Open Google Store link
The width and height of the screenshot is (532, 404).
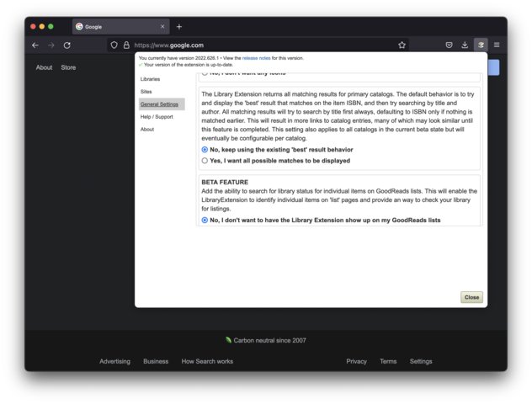point(68,67)
